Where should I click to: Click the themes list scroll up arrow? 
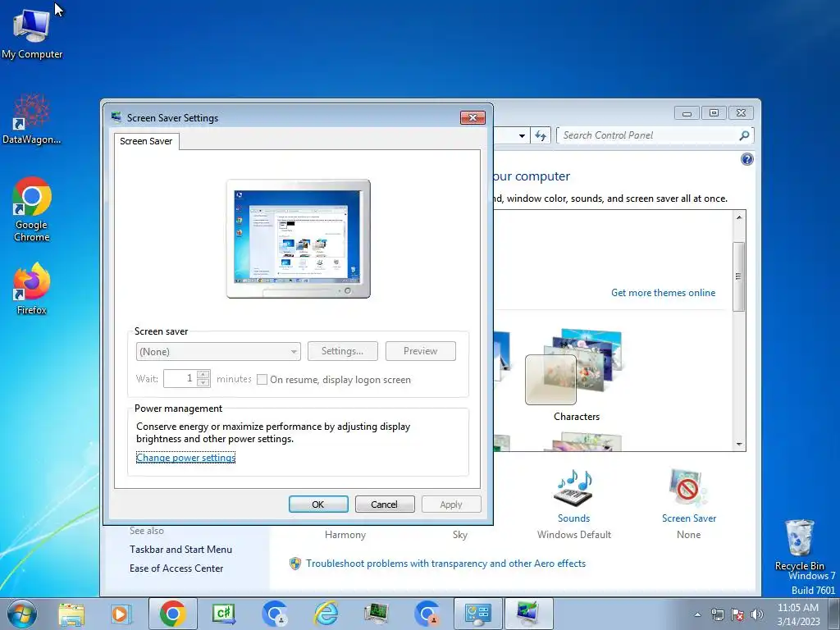pos(739,217)
